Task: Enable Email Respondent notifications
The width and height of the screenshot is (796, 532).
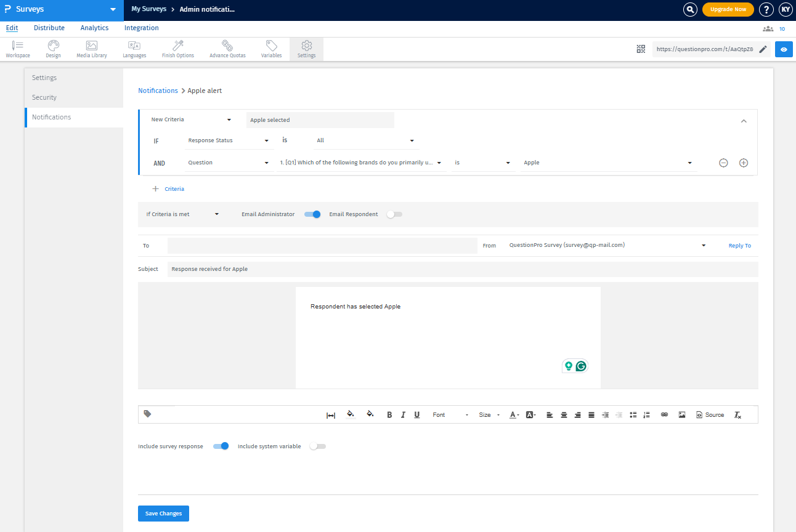Action: tap(394, 214)
